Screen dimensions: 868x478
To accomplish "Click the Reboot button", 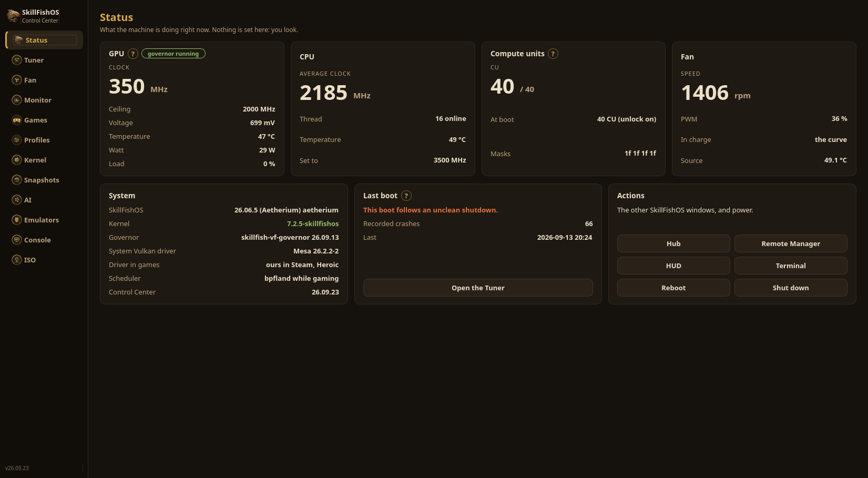I will [673, 288].
